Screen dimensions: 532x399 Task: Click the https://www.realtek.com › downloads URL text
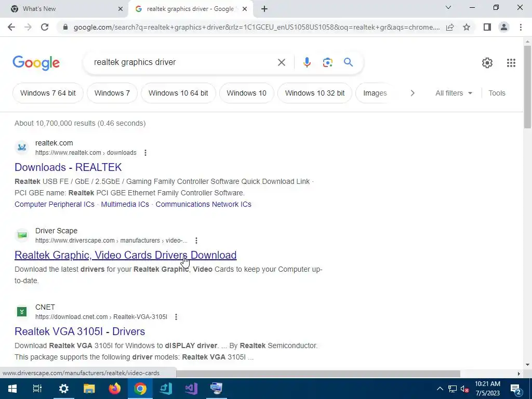point(86,153)
